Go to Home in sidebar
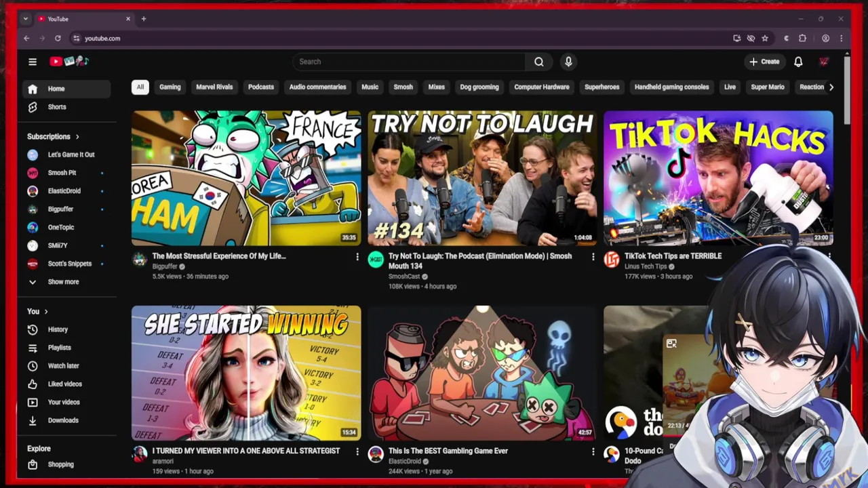 [66, 89]
